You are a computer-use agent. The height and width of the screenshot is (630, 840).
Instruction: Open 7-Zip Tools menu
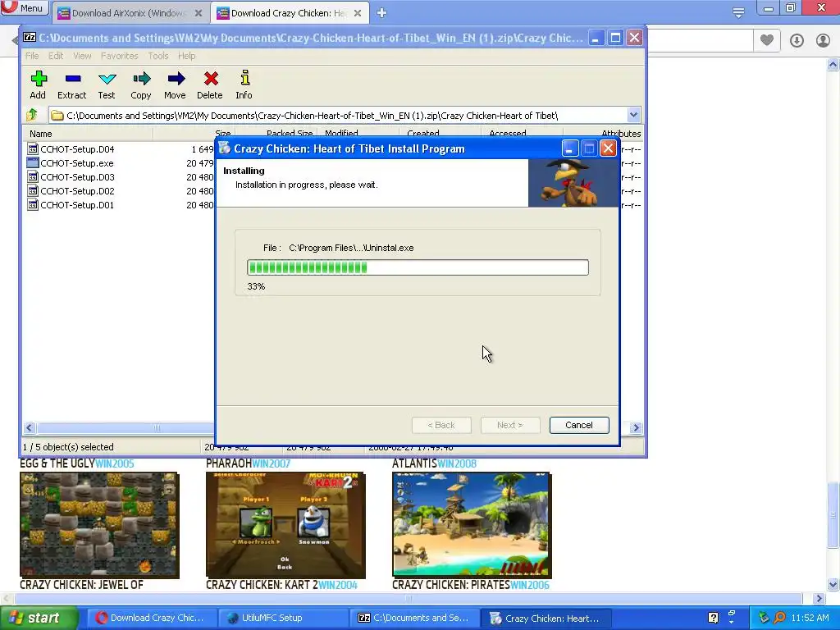pos(158,56)
